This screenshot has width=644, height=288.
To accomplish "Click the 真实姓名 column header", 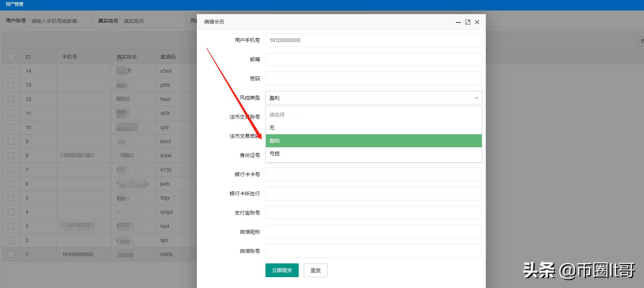I will (127, 57).
